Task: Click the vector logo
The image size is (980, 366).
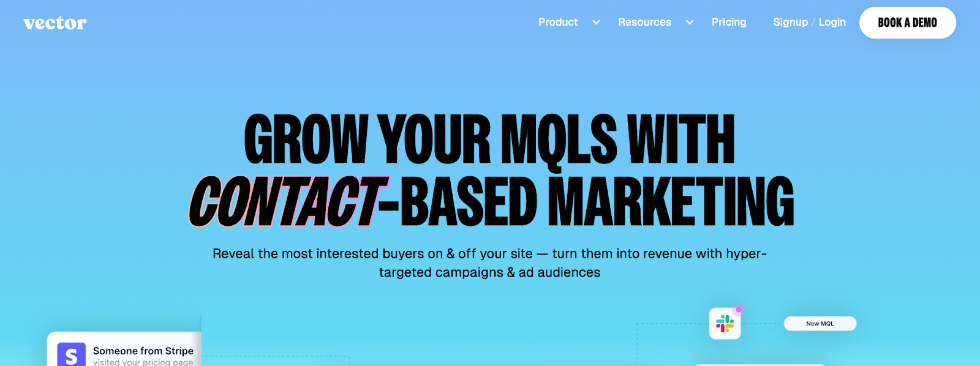Action: [x=55, y=23]
